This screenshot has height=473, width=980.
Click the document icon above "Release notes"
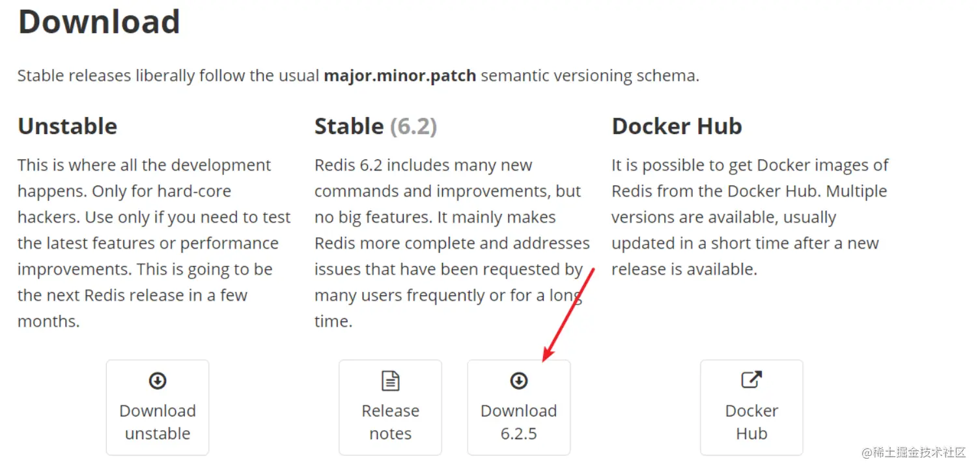tap(390, 381)
